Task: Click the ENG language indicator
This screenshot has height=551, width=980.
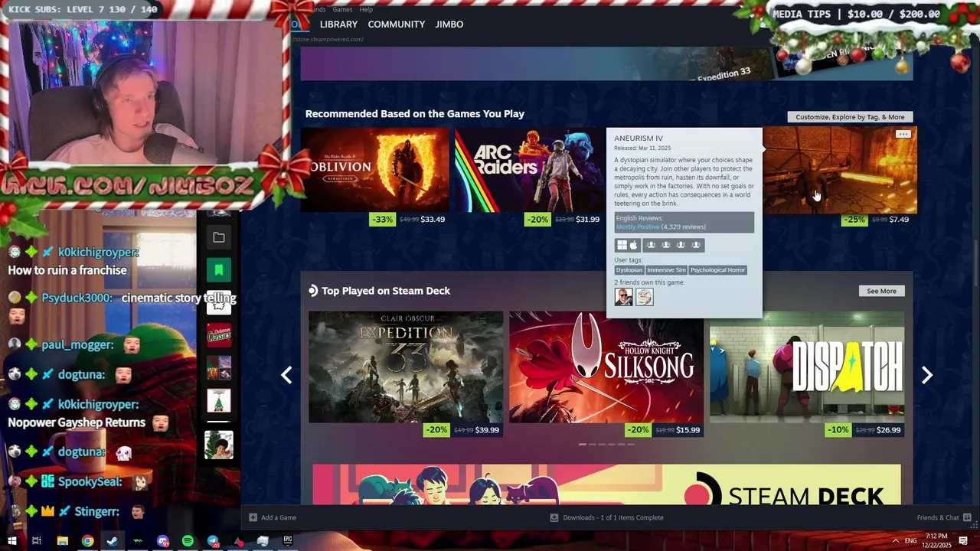Action: coord(910,541)
